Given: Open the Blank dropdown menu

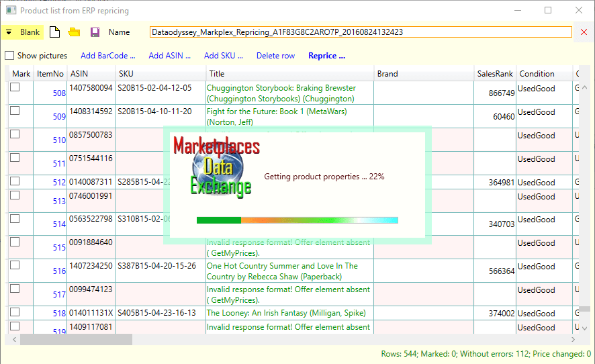Looking at the screenshot, I should click(23, 32).
